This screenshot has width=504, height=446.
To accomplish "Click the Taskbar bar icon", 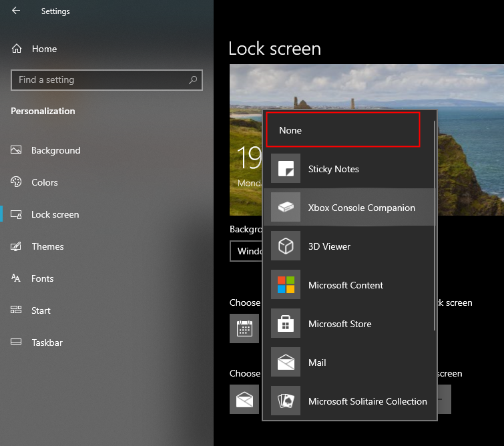I will (16, 341).
